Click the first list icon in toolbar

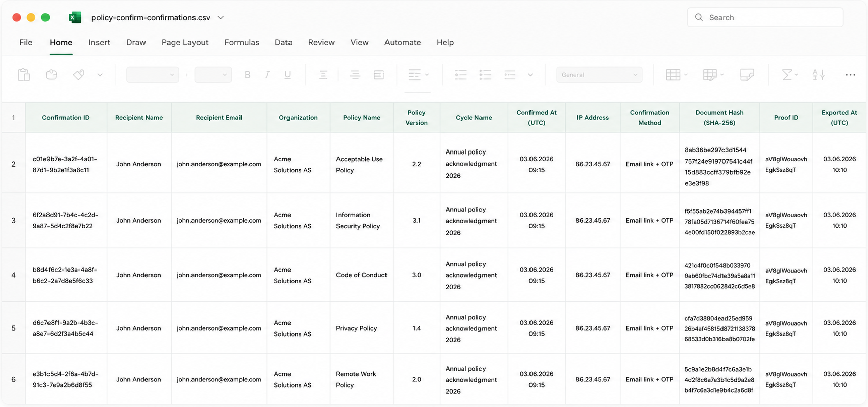tap(461, 75)
